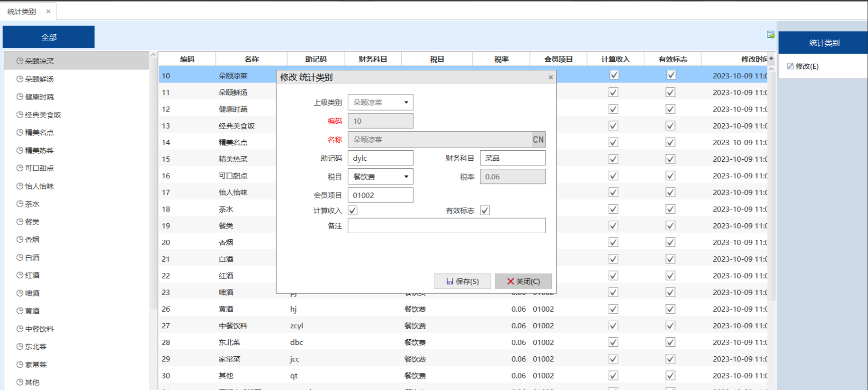Toggle the 计算收入 checkbox in dialog
Viewport: 868px width, 390px height.
click(353, 211)
